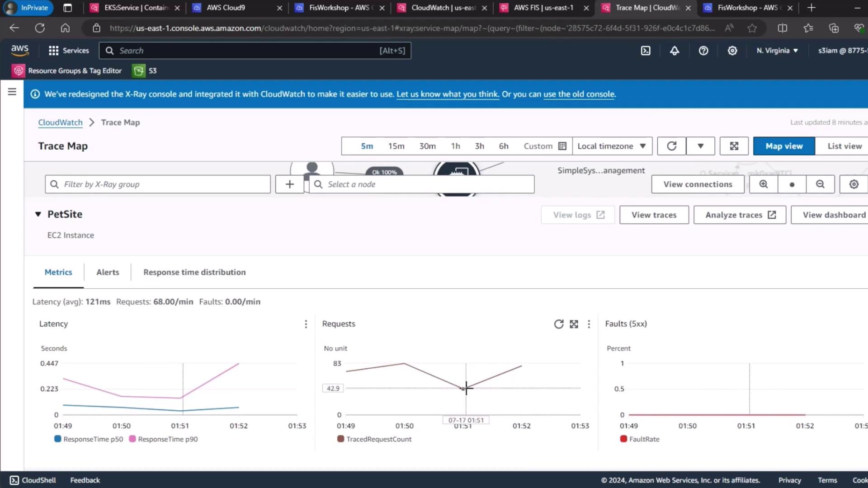Open the notifications bell icon
The image size is (868, 488).
[x=674, y=51]
